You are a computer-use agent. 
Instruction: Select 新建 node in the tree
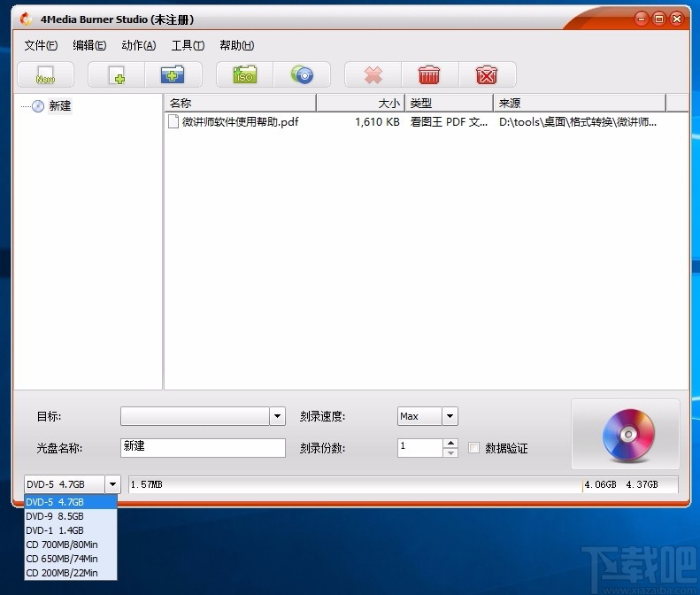tap(60, 106)
